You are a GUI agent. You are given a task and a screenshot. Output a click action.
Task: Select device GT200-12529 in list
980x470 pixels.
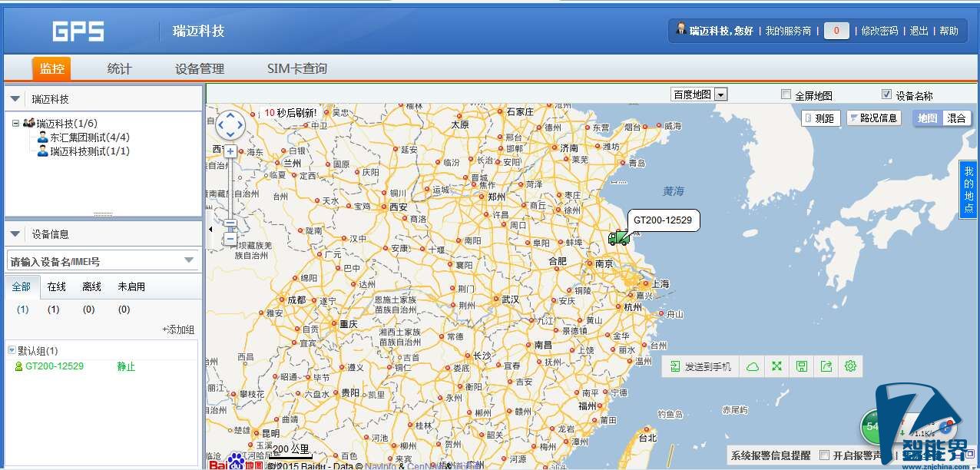click(55, 366)
